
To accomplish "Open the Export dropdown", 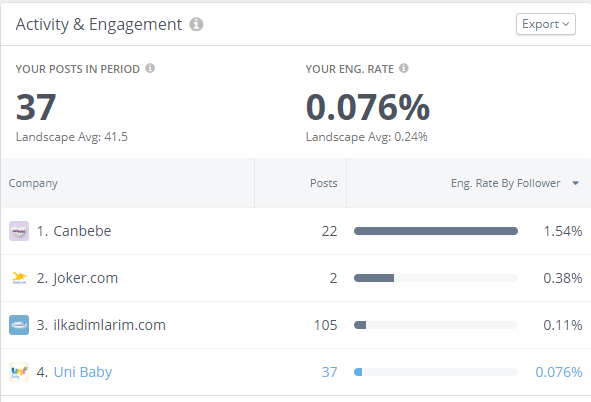I will (546, 24).
